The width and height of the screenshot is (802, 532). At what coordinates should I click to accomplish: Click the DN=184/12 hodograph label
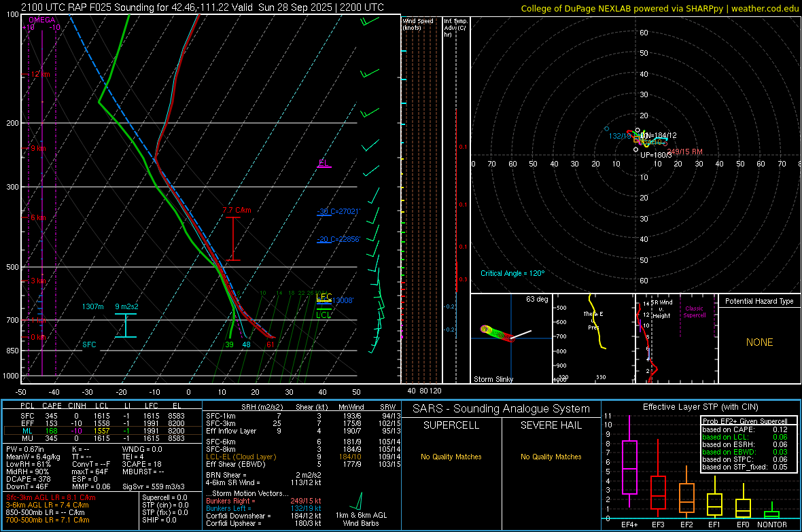point(659,136)
